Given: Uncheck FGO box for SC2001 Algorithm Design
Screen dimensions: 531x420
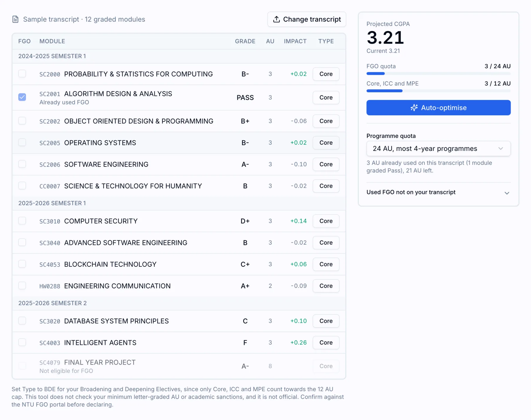Looking at the screenshot, I should [x=22, y=97].
